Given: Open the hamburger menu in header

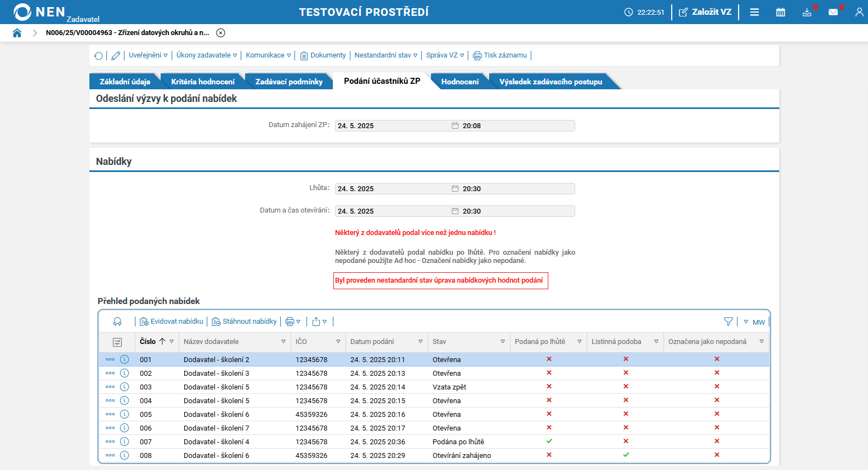Looking at the screenshot, I should (754, 12).
